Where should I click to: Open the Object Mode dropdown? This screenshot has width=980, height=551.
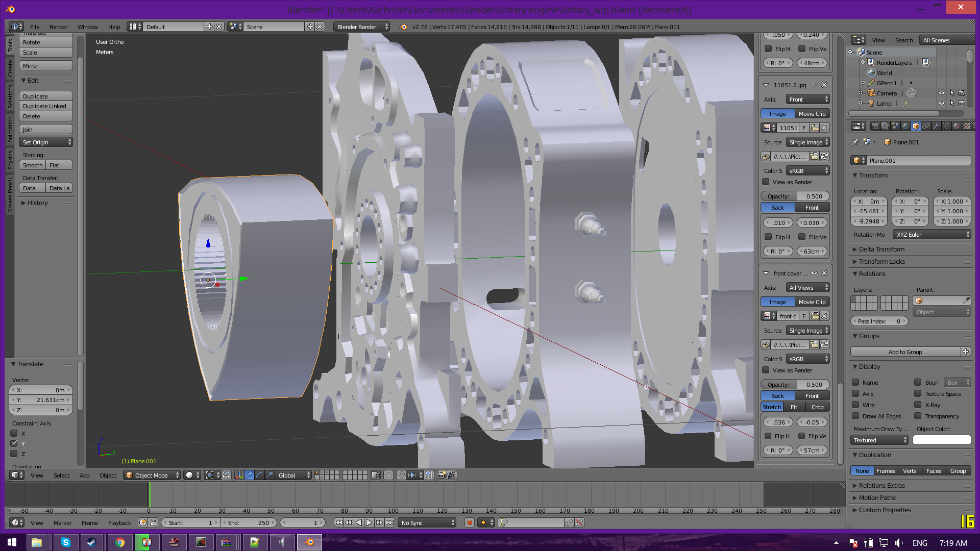[152, 475]
